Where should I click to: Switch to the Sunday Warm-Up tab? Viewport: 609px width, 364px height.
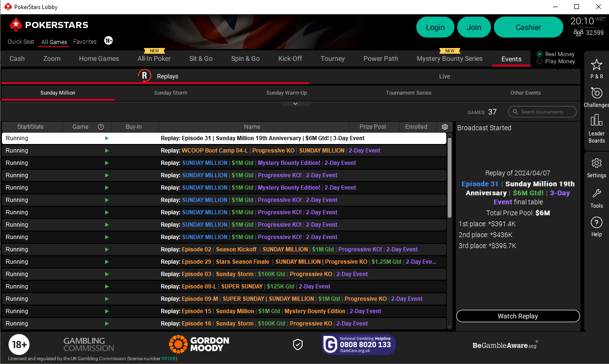pos(286,93)
